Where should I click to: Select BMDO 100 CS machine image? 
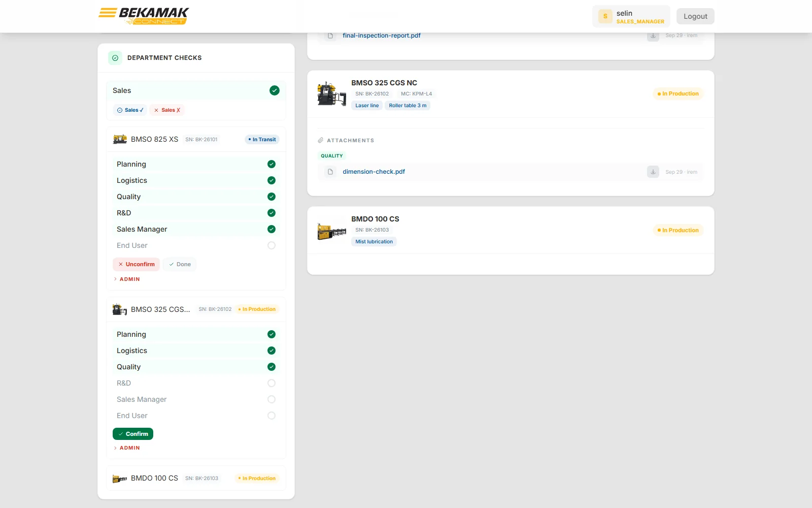(x=332, y=231)
